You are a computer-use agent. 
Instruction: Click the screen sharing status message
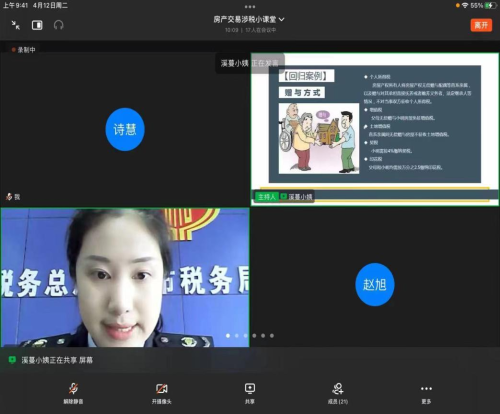57,360
